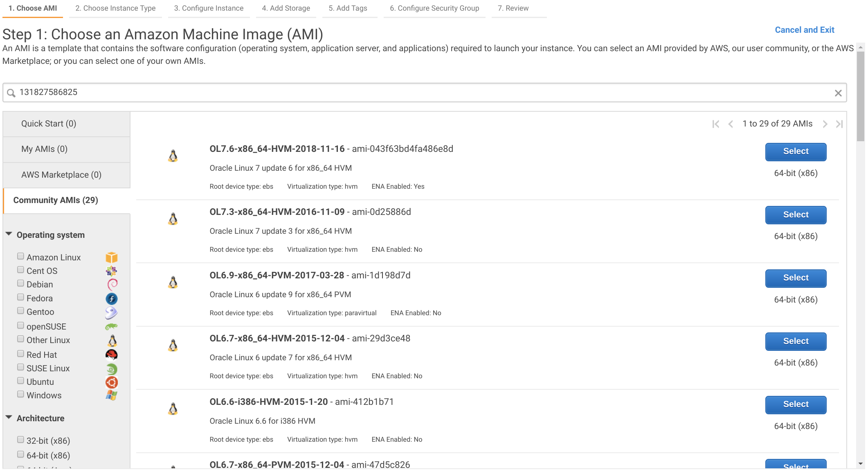Click penguin icon for OL7.6-x86_64-HVM AMI
The width and height of the screenshot is (868, 472).
pyautogui.click(x=173, y=156)
